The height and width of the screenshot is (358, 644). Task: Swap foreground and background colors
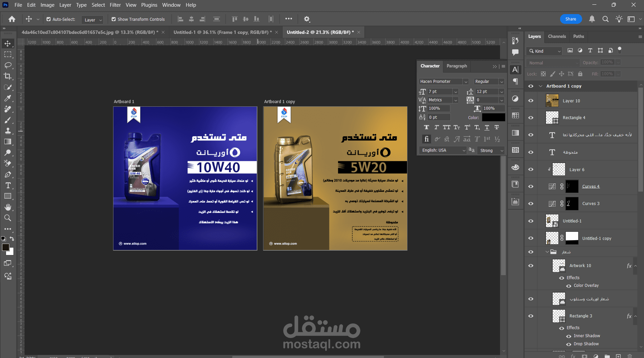point(12,239)
